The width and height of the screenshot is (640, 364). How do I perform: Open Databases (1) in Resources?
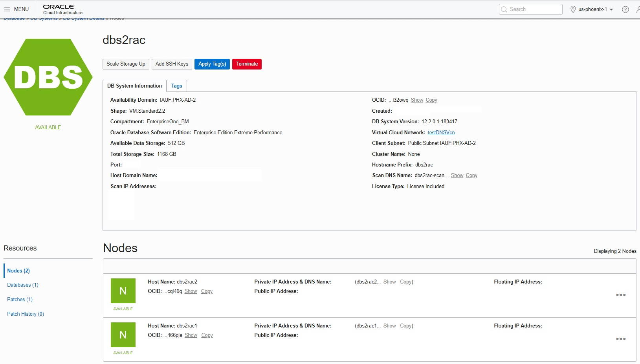pyautogui.click(x=23, y=285)
